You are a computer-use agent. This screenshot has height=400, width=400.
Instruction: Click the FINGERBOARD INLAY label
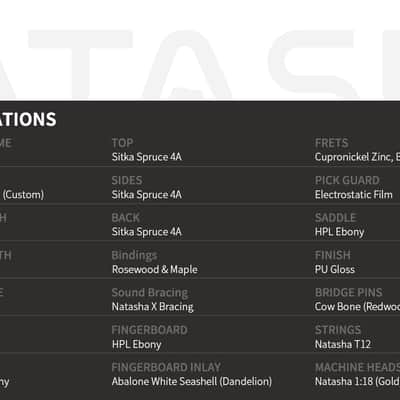tap(166, 367)
